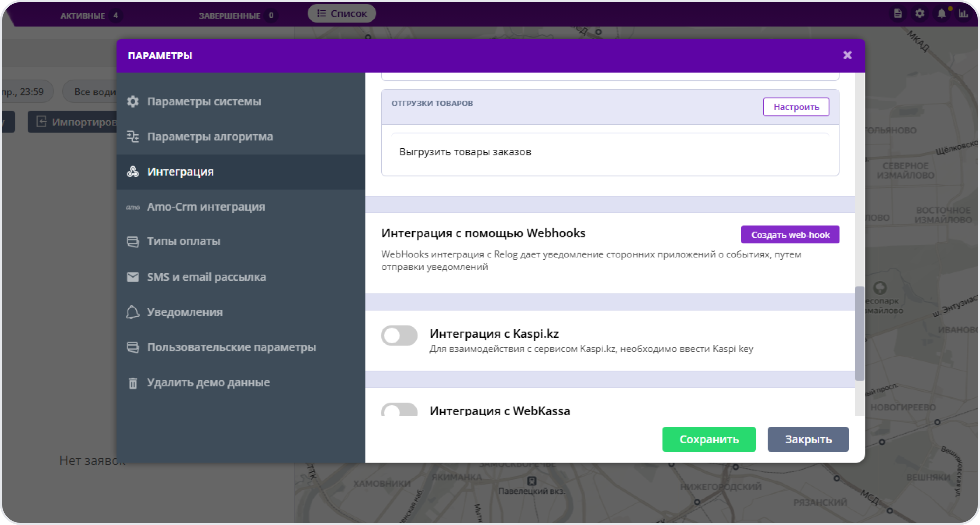
Task: Click the Настроить button for Отгрузки товаров
Action: (796, 107)
